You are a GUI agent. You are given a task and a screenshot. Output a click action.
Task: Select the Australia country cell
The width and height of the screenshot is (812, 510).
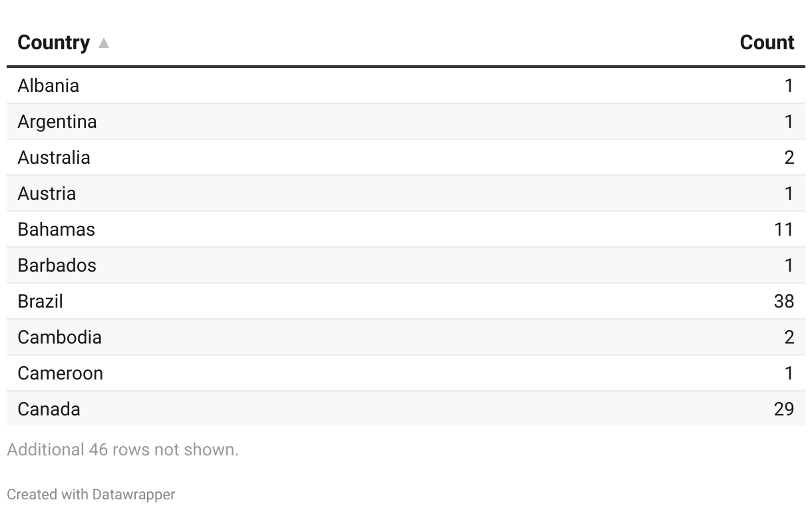[54, 158]
